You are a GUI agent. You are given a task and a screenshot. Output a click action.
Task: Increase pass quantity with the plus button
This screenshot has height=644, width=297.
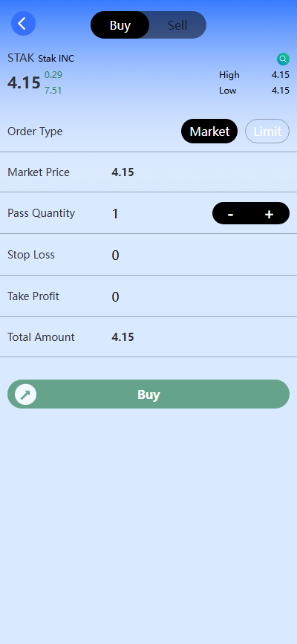[269, 214]
